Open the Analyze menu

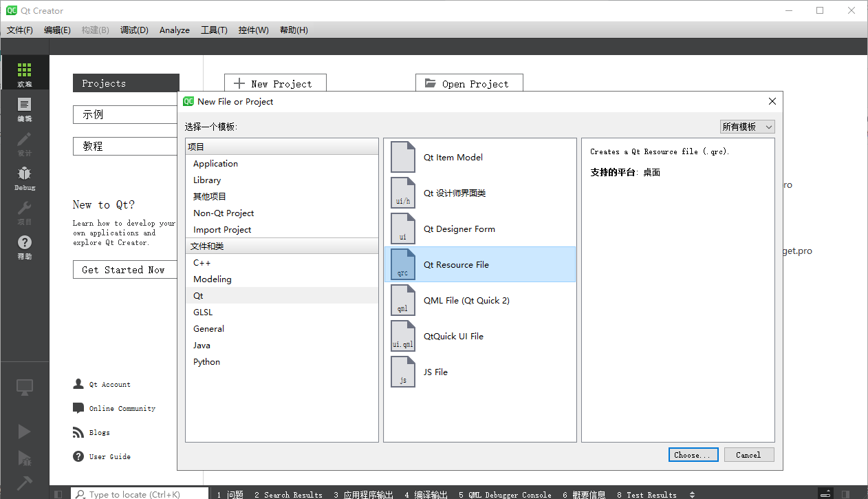tap(175, 30)
